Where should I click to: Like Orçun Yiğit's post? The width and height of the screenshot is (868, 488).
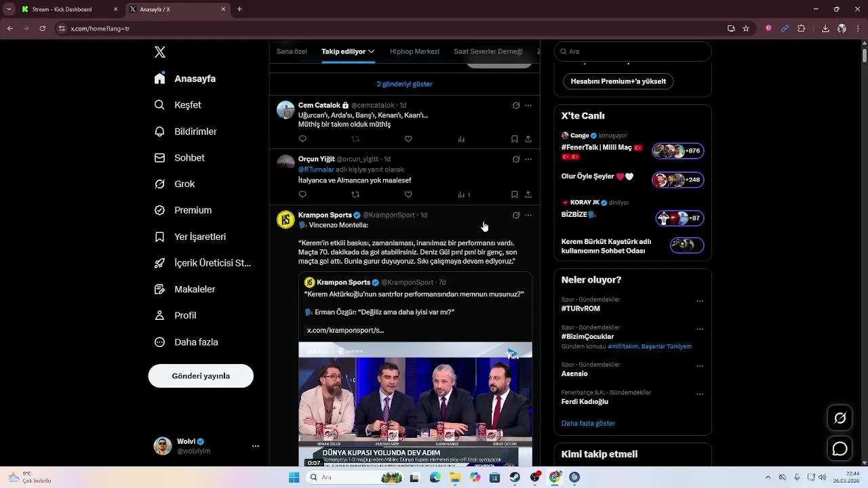(x=408, y=195)
